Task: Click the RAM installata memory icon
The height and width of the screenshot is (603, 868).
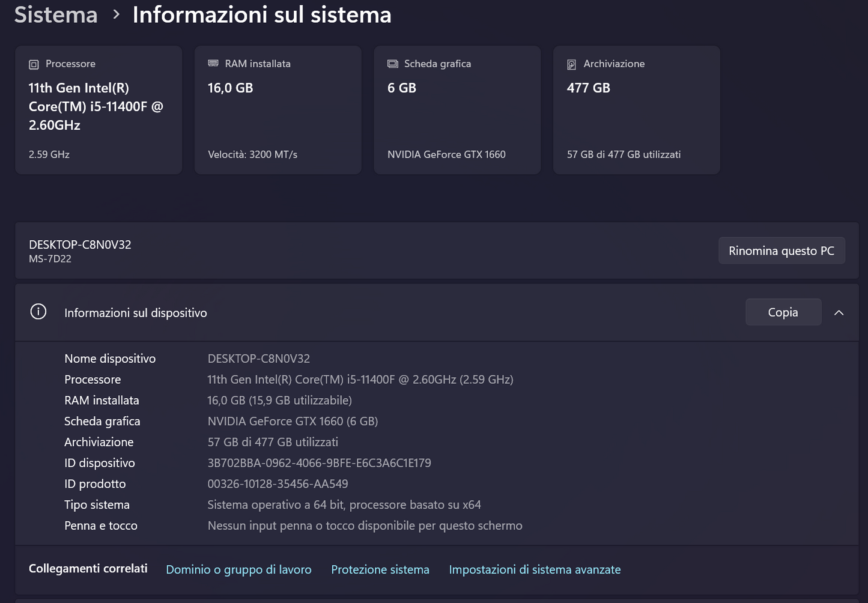Action: pyautogui.click(x=213, y=64)
